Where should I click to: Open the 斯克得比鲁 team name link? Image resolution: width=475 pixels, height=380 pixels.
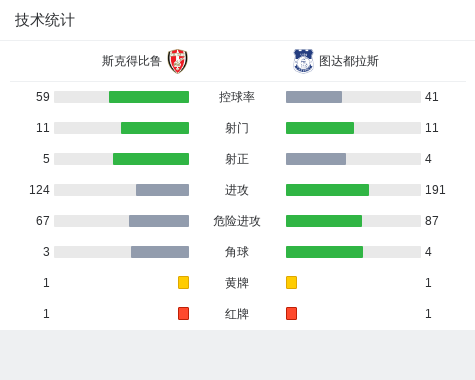point(132,61)
